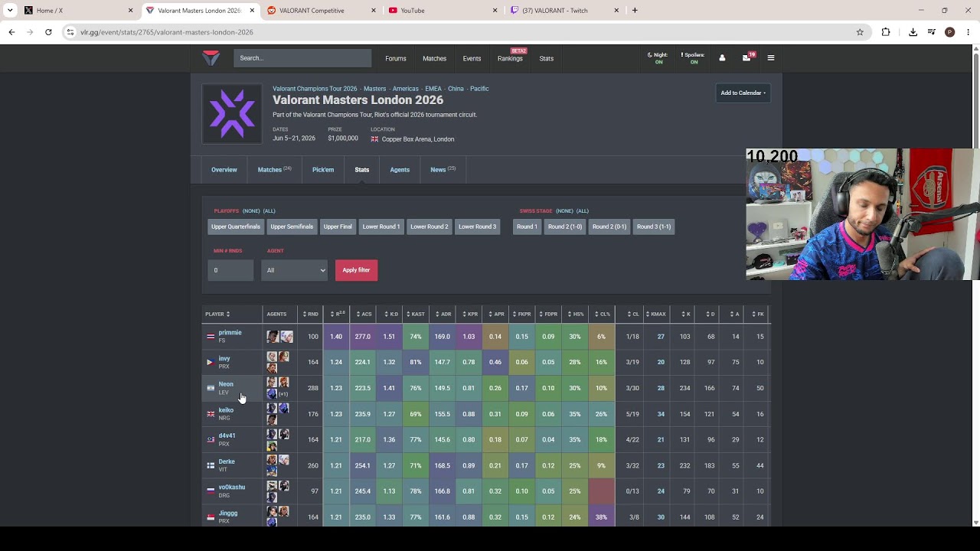The width and height of the screenshot is (980, 551).
Task: Click keiko's United Kingdom flag icon
Action: [x=211, y=414]
